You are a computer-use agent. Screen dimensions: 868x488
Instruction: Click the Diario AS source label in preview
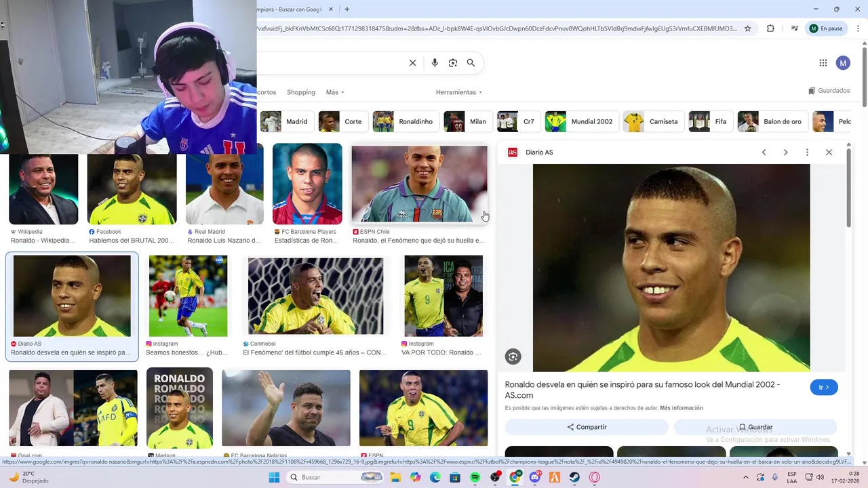pyautogui.click(x=539, y=152)
